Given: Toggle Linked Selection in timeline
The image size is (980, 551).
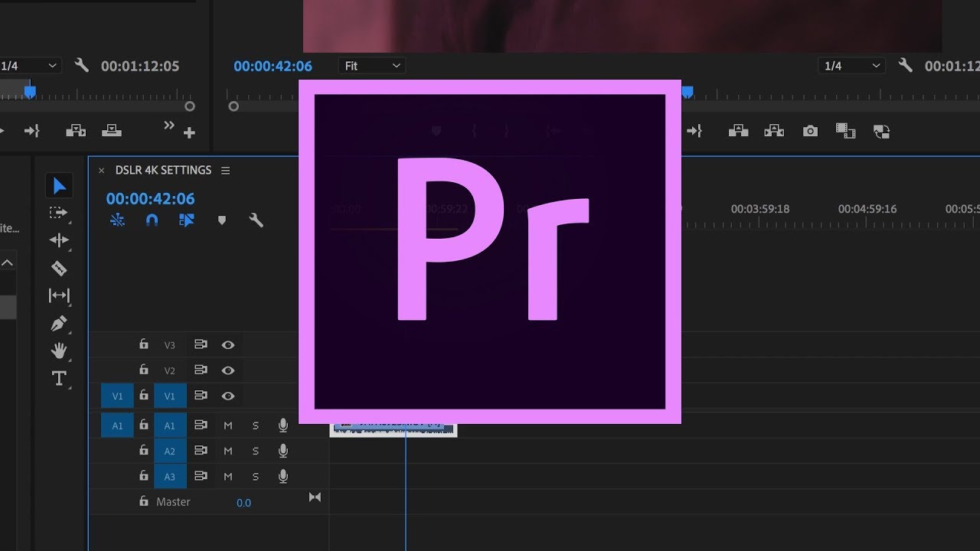Looking at the screenshot, I should coord(187,220).
